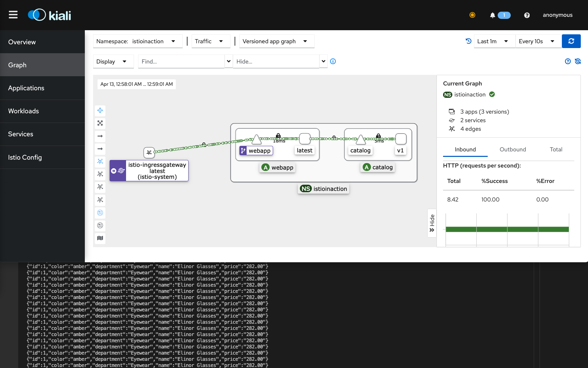Click the green namespace health check icon
Viewport: 588px width, 368px height.
(x=492, y=94)
